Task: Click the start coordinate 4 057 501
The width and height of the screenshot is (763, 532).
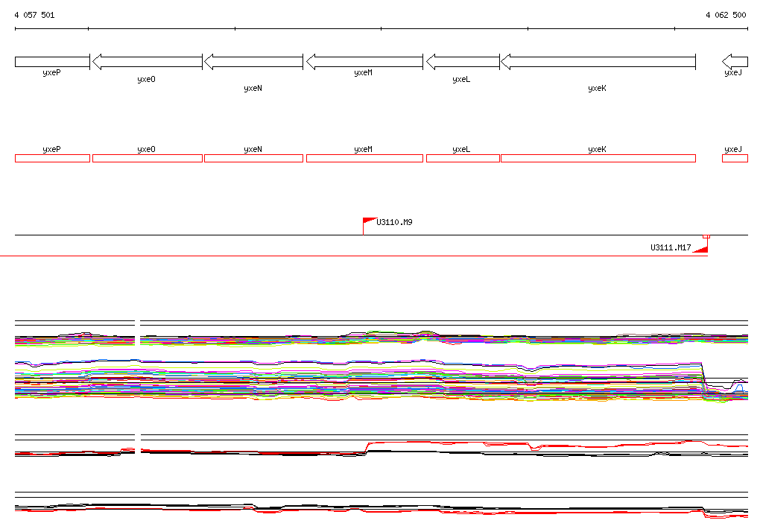Action: coord(34,15)
